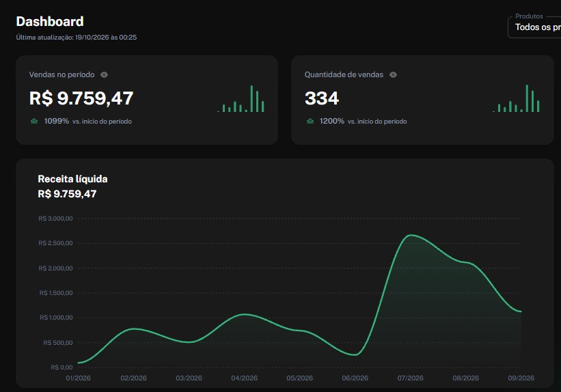The image size is (561, 392).
Task: Click the 02/2026 x-axis label
Action: click(133, 378)
